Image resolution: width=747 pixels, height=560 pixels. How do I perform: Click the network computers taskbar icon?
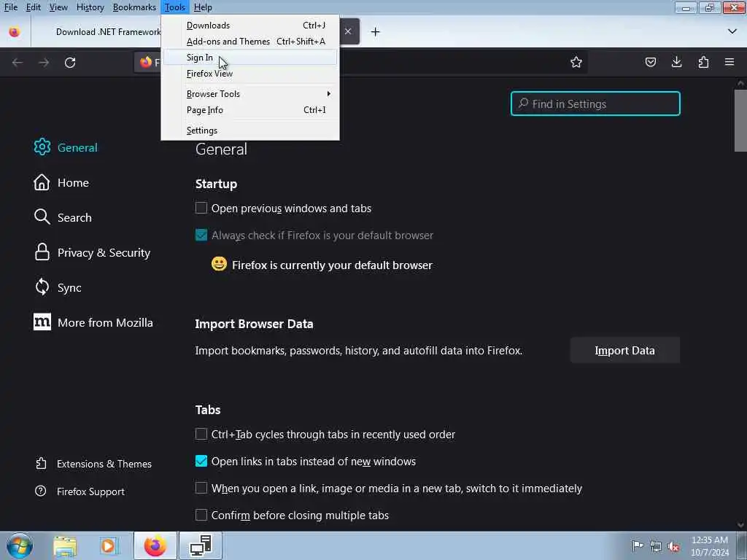(x=201, y=545)
